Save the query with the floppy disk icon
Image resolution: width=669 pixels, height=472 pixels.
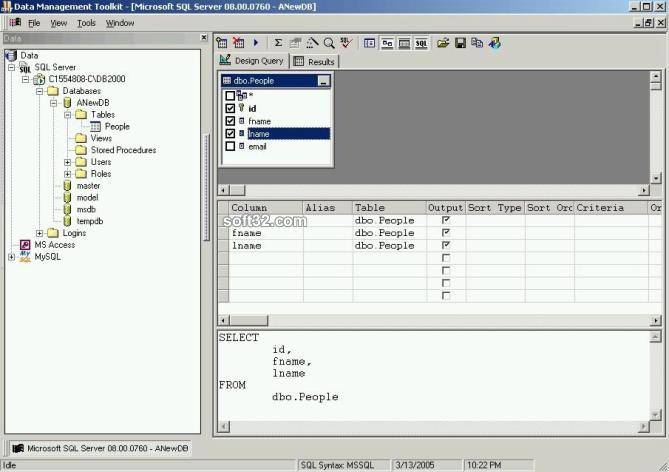tap(460, 43)
